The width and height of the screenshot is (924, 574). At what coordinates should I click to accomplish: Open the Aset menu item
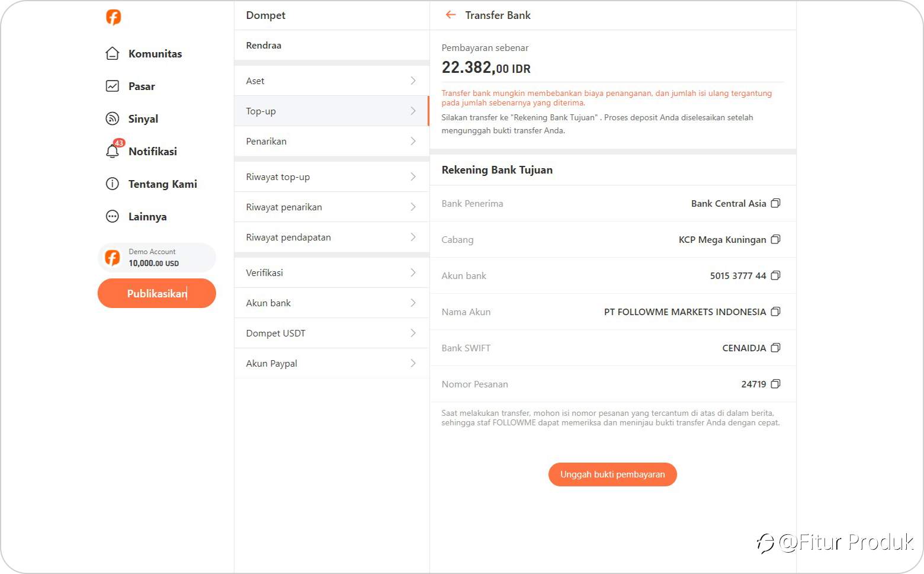coord(332,81)
